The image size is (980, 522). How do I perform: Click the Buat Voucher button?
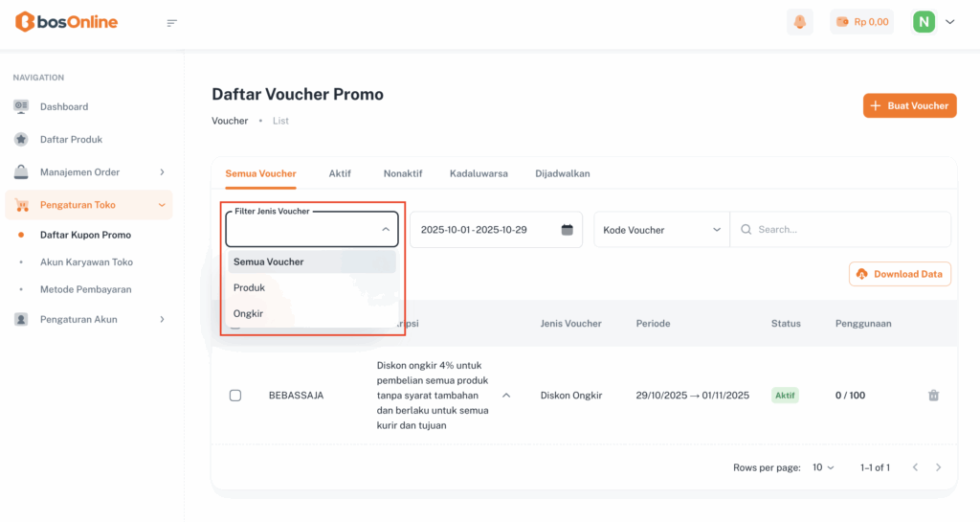click(x=909, y=105)
